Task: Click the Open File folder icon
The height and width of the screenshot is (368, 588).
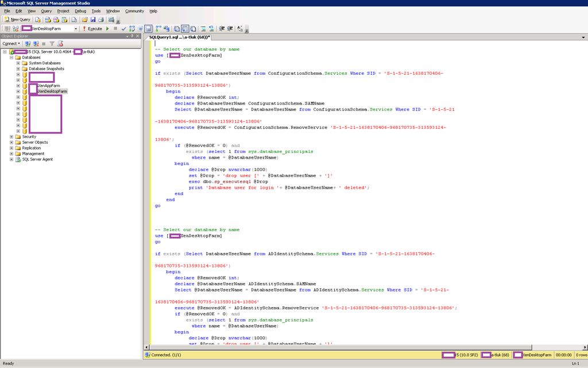Action: pos(84,20)
